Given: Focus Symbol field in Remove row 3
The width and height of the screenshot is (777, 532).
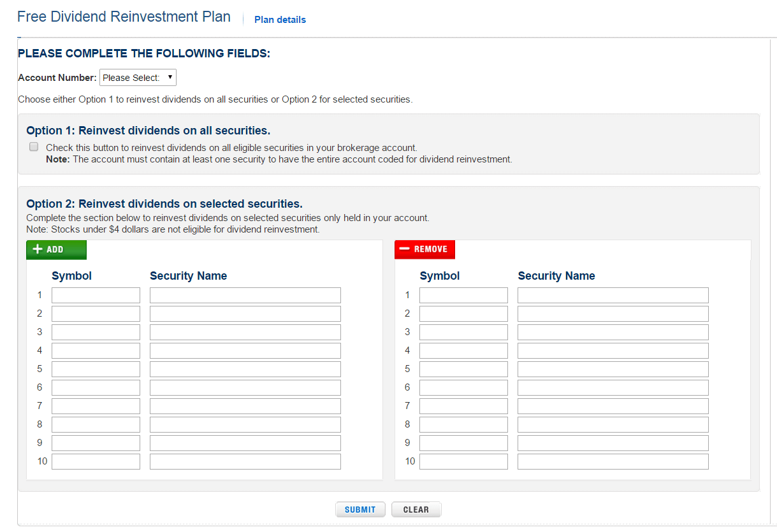Looking at the screenshot, I should click(x=463, y=332).
